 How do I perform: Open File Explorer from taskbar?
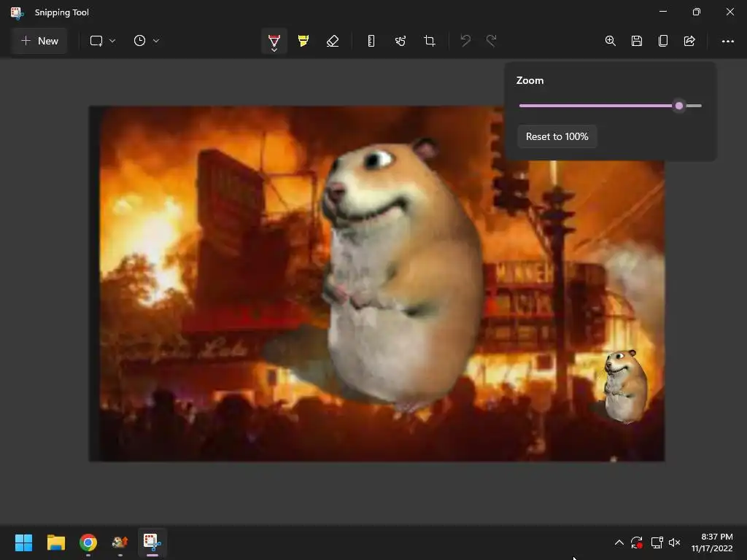pyautogui.click(x=55, y=542)
